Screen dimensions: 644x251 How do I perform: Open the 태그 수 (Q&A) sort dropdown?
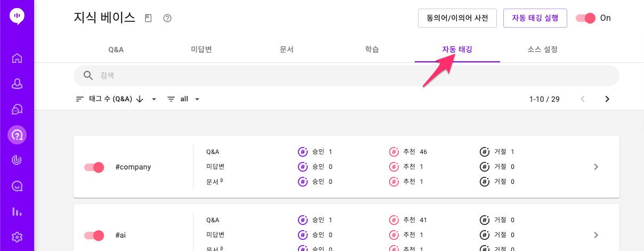(116, 99)
